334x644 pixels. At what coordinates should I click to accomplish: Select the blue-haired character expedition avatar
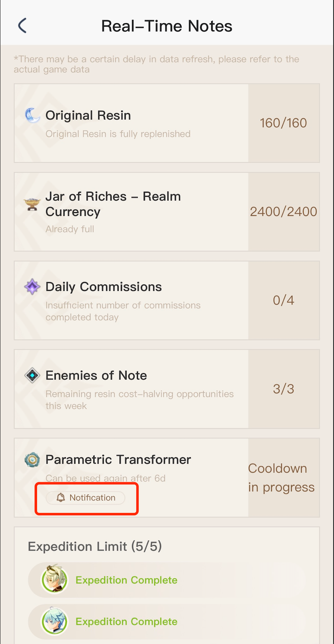pyautogui.click(x=55, y=622)
